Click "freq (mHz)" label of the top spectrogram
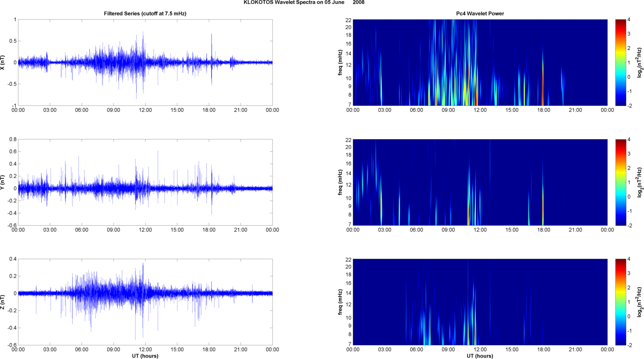The image size is (644, 359). tap(340, 62)
